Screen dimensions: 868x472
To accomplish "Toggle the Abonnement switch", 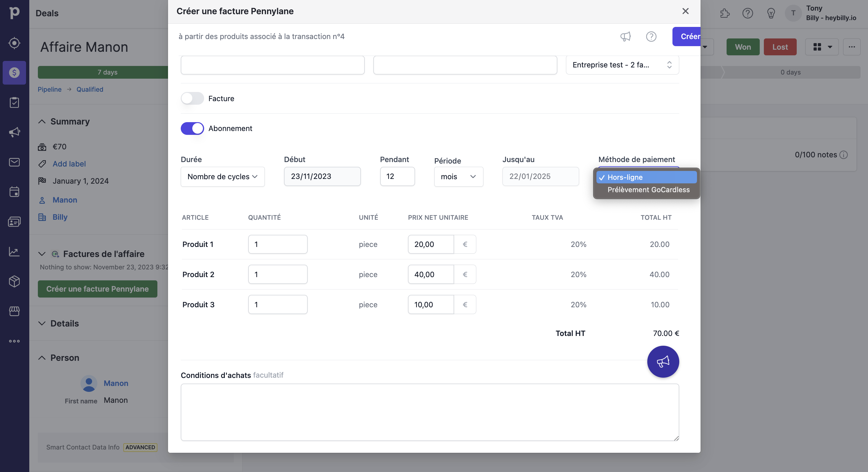I will click(192, 128).
